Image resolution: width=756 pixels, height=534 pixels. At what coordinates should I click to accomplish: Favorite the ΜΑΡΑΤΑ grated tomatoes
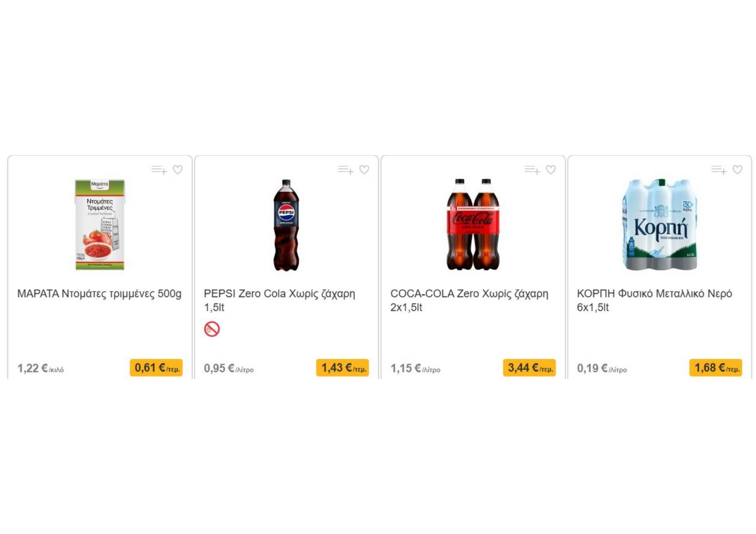[x=178, y=170]
